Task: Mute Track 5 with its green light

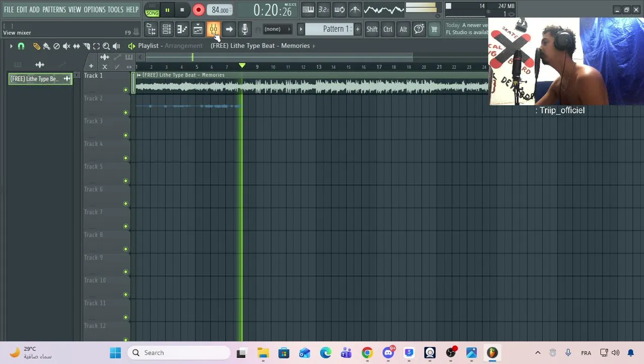Action: tap(126, 181)
